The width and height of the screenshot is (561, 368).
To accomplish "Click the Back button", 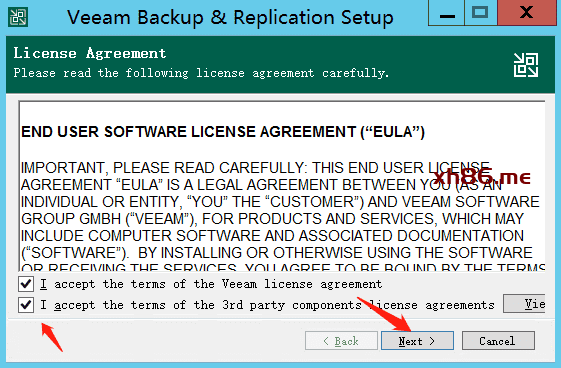I will (x=341, y=340).
